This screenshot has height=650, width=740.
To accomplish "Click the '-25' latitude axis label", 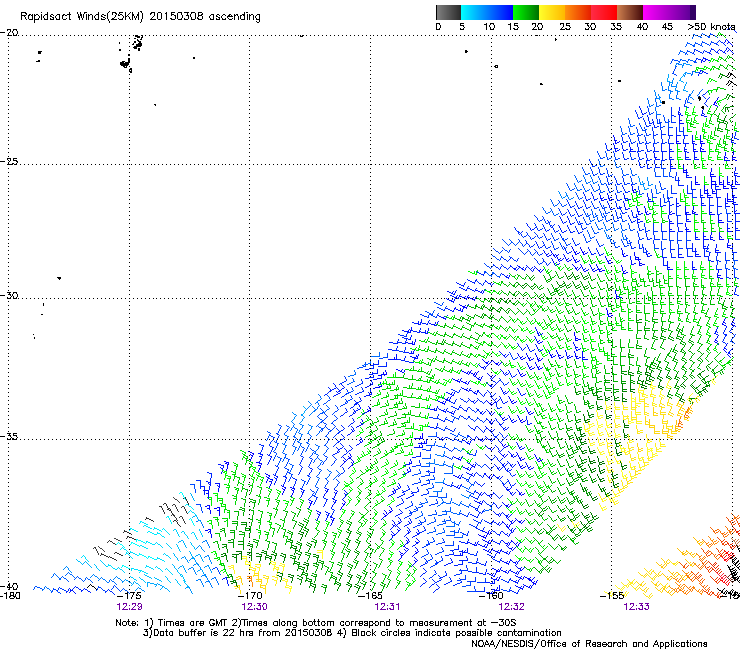I will (x=9, y=161).
